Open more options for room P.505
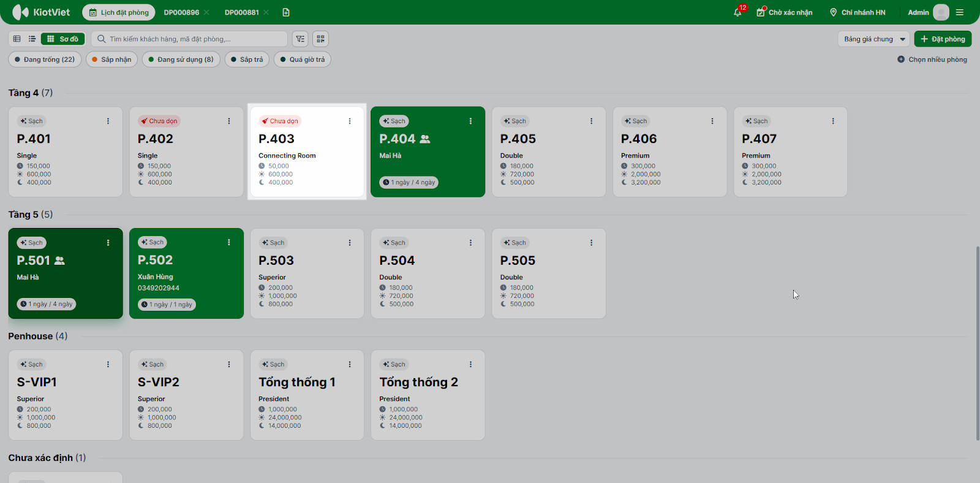The height and width of the screenshot is (483, 980). (x=592, y=243)
